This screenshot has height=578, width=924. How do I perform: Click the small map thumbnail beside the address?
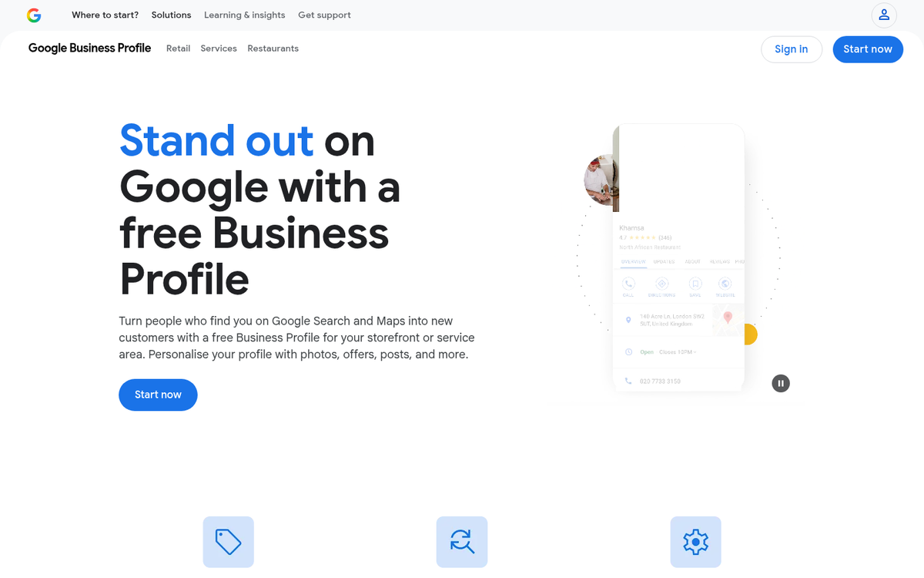(726, 320)
